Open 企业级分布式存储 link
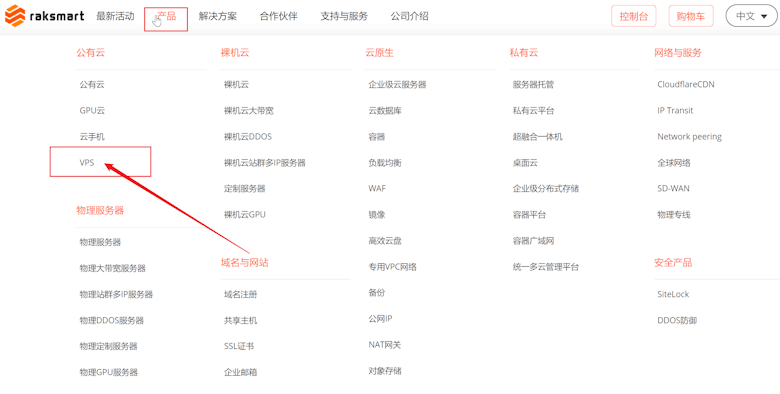The width and height of the screenshot is (780, 394). (x=546, y=189)
